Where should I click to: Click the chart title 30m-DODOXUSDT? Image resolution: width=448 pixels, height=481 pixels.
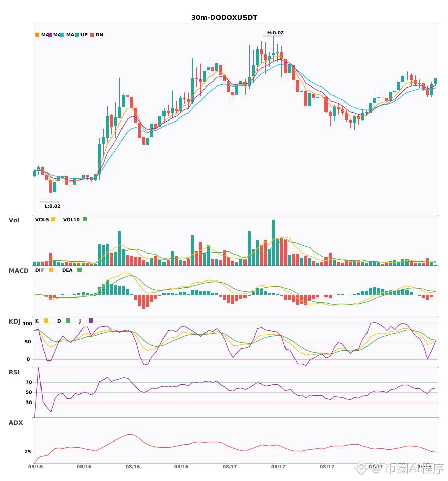[x=224, y=18]
